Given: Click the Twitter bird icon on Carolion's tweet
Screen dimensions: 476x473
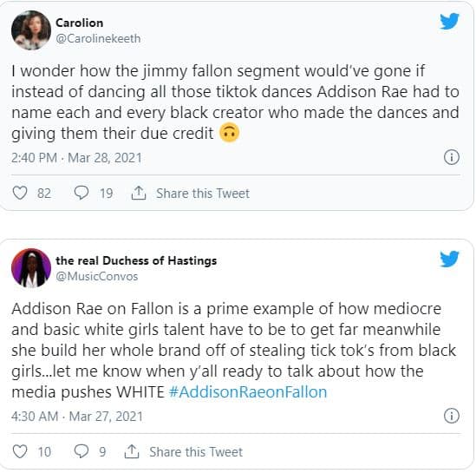Looking at the screenshot, I should (x=450, y=22).
